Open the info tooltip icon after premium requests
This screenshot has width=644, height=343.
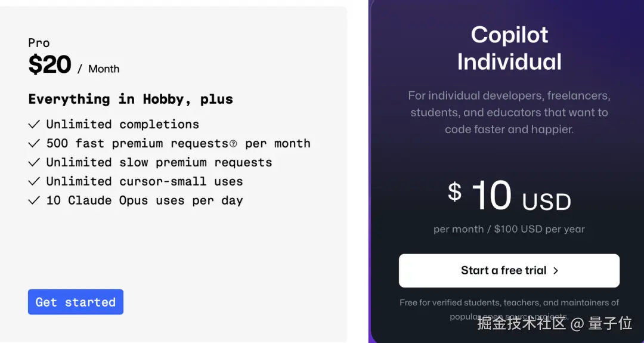pos(233,144)
